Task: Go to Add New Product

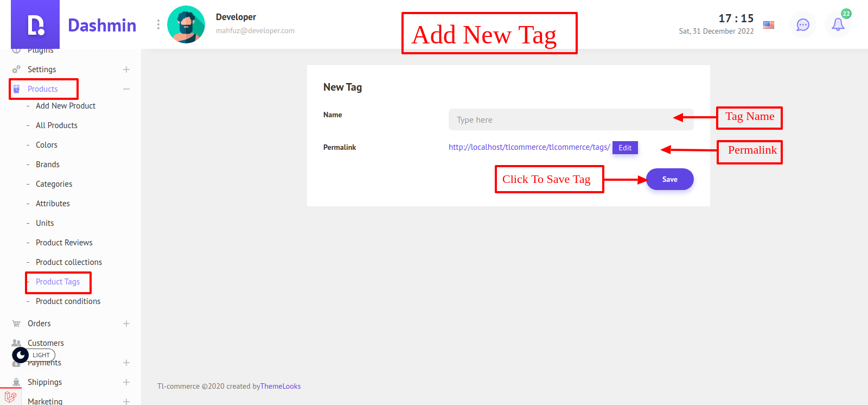Action: click(x=66, y=106)
